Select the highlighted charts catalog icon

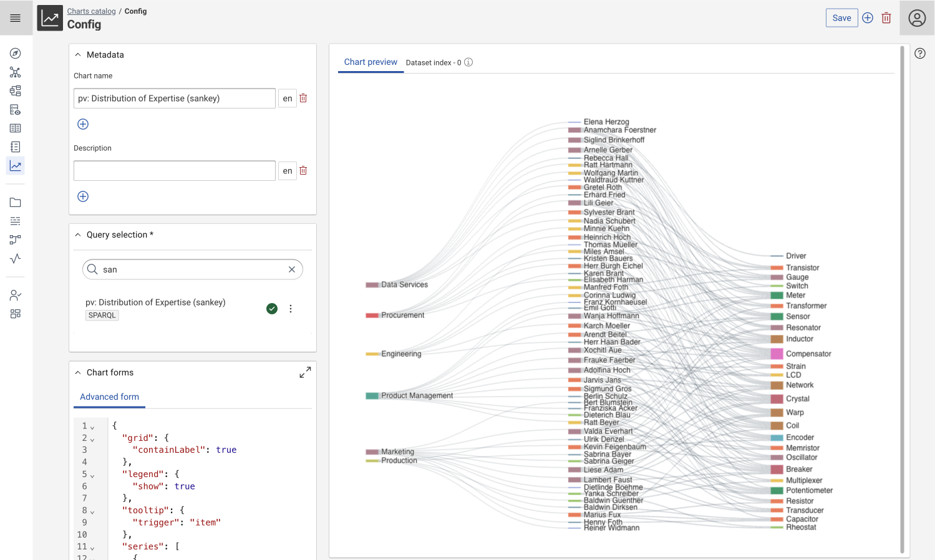point(15,165)
